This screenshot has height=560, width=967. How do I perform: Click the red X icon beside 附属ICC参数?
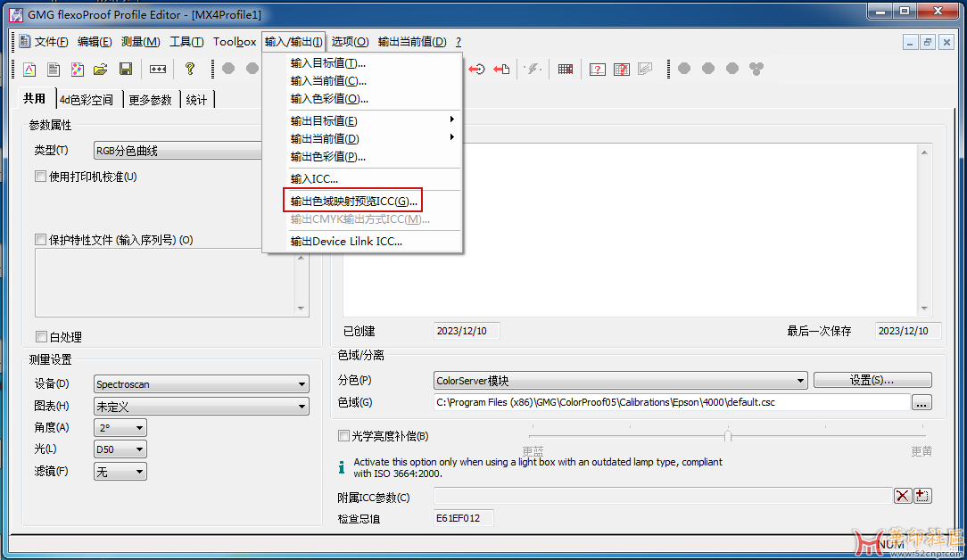click(x=902, y=496)
